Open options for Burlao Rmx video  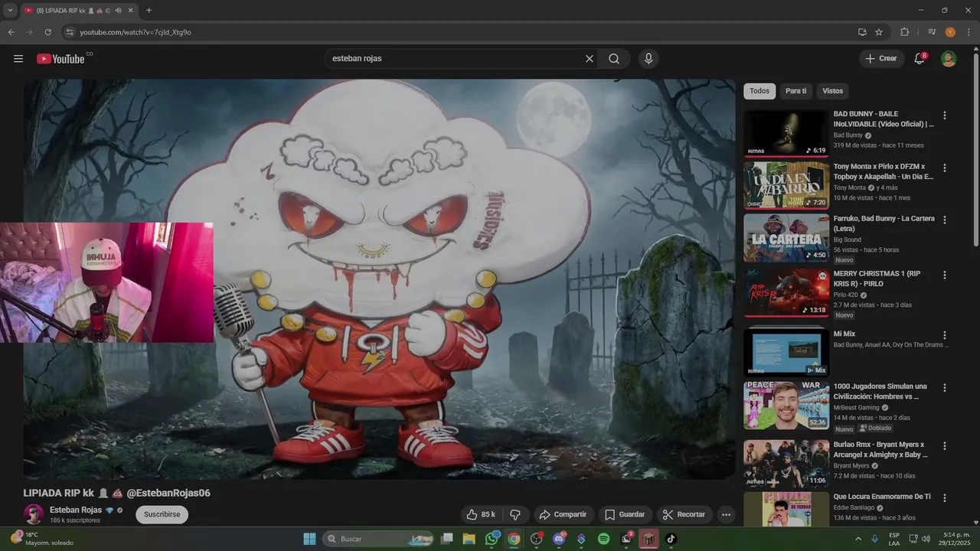pos(944,445)
